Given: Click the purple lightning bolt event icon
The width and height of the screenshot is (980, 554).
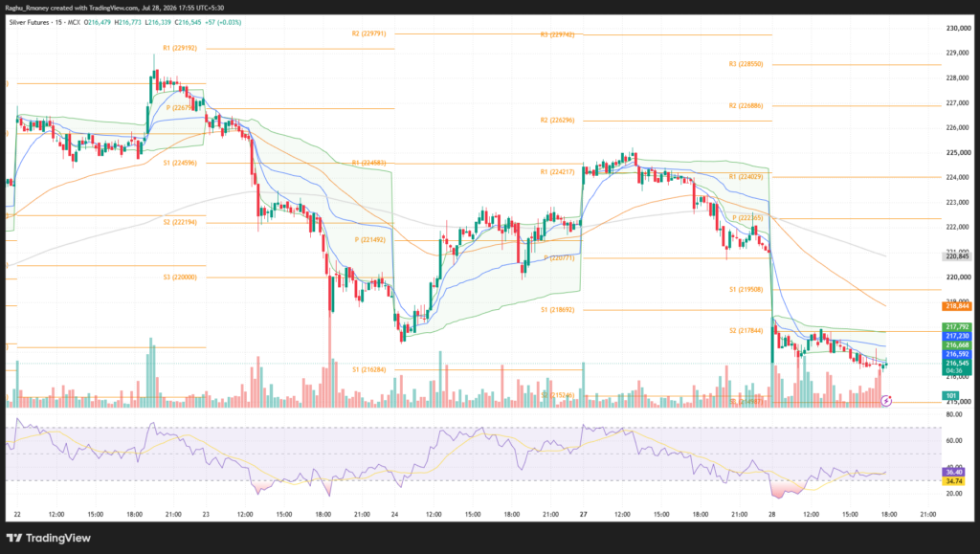Looking at the screenshot, I should coord(886,401).
